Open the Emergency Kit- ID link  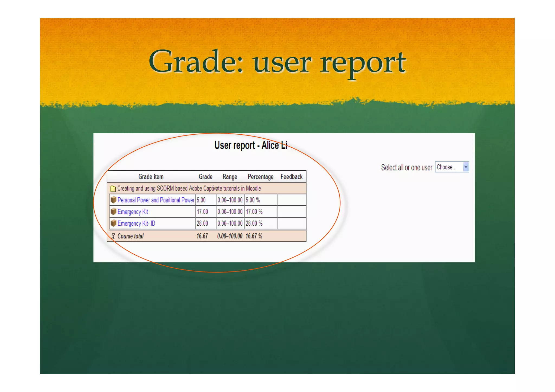click(x=136, y=223)
